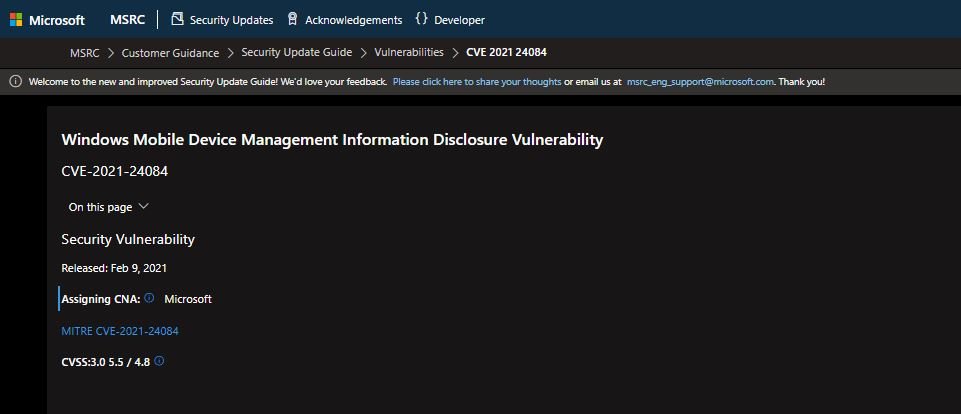Click the msrc_eng_support email address link
961x414 pixels.
tap(700, 82)
